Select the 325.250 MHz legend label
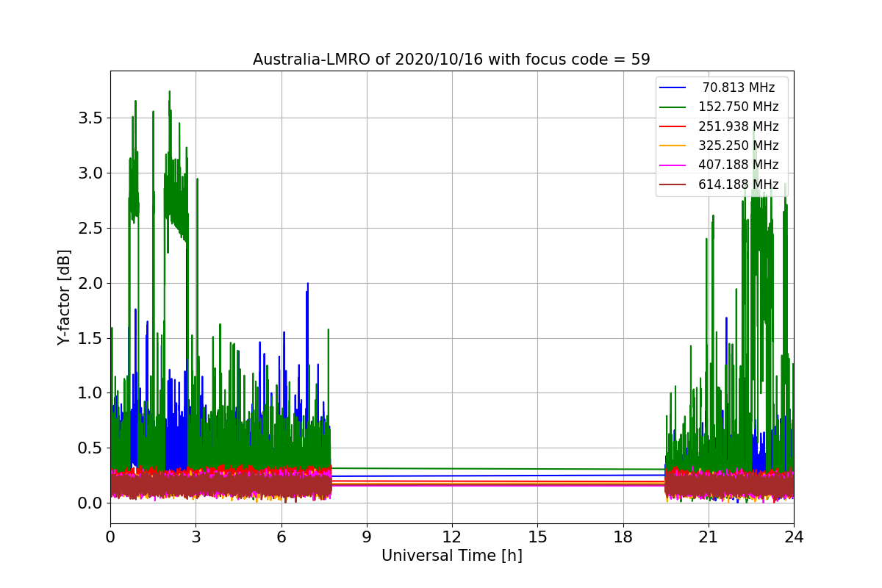Viewport: 882px width, 588px height. (739, 146)
